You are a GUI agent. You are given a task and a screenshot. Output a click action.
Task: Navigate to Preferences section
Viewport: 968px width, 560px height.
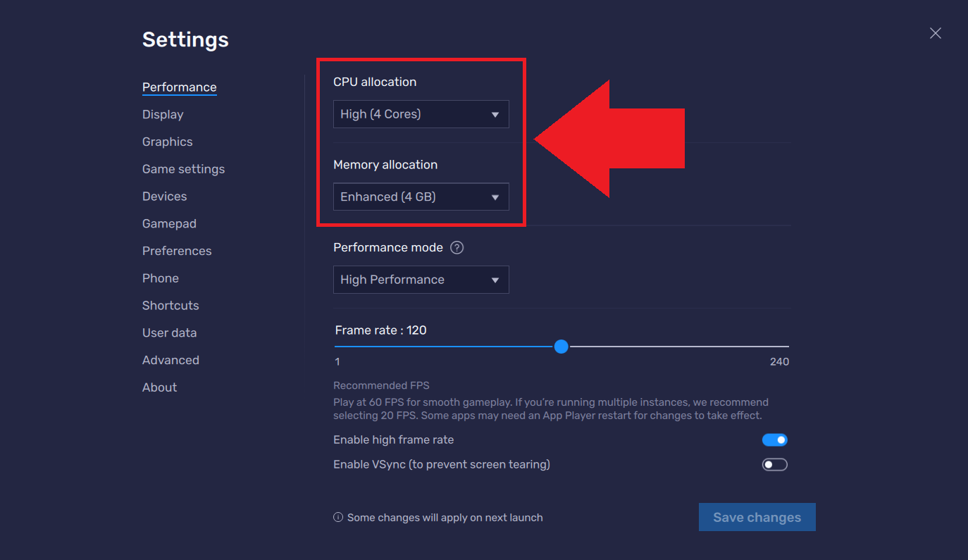177,251
